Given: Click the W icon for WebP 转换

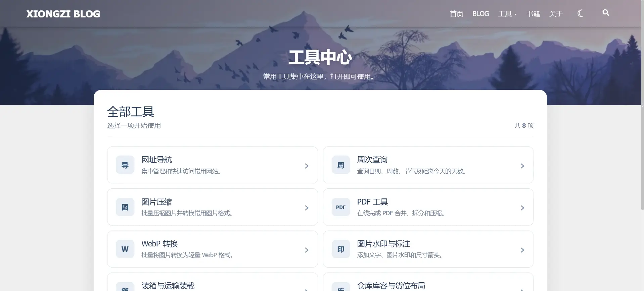Looking at the screenshot, I should coord(125,249).
